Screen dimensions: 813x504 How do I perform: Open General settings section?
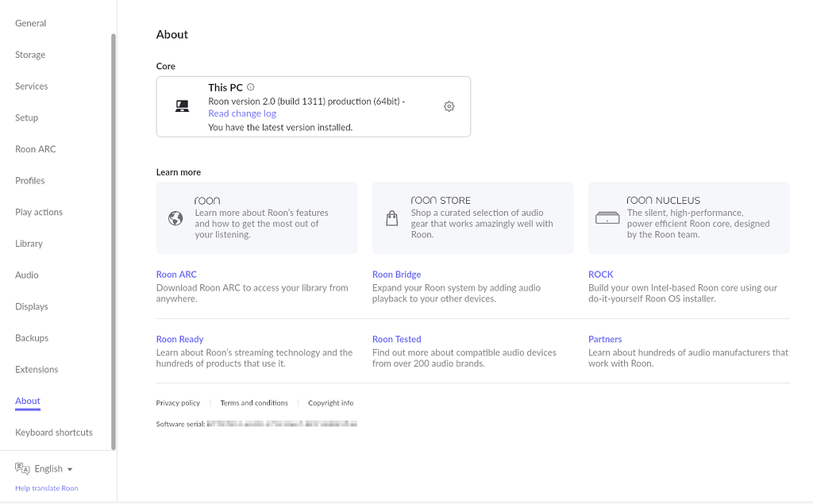[x=31, y=23]
